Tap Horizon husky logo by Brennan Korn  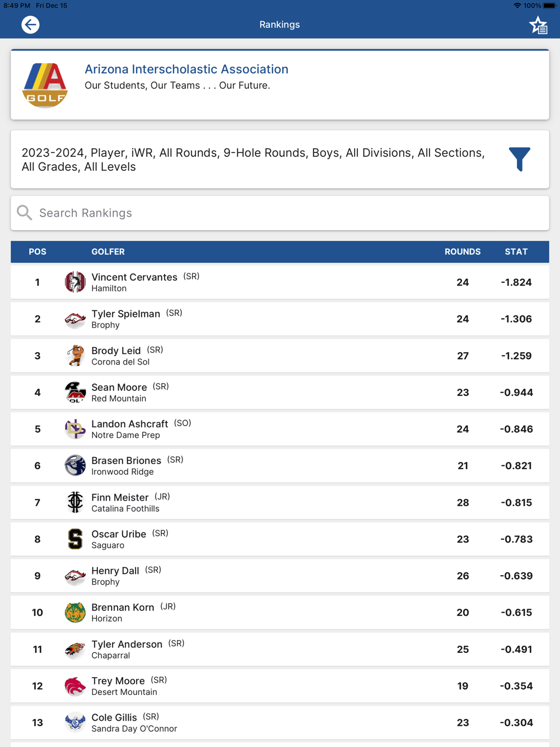75,613
